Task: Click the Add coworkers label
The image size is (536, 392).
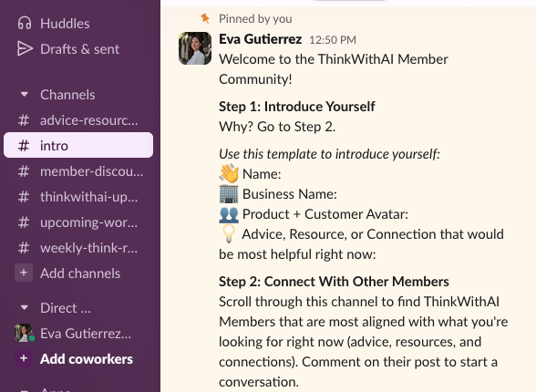Action: [87, 359]
